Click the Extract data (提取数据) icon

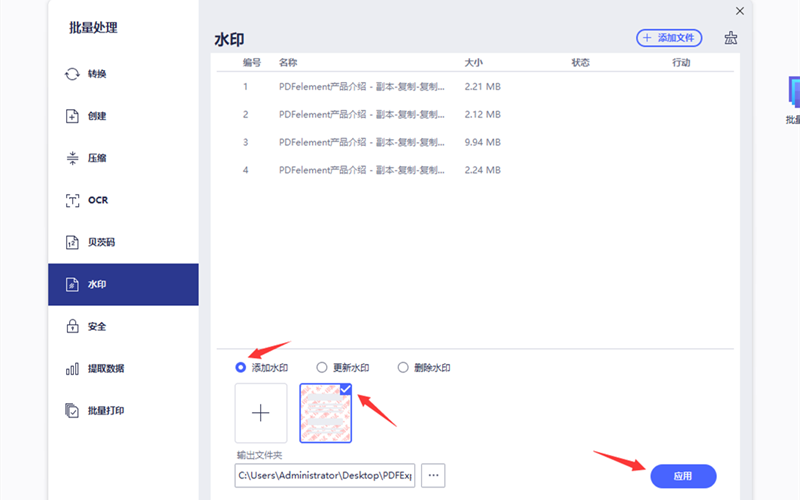pyautogui.click(x=72, y=368)
